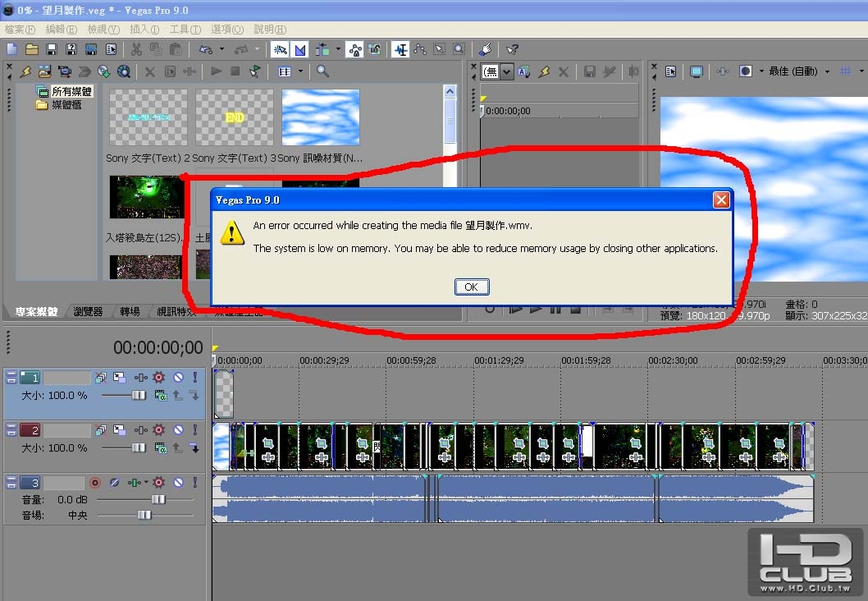Open the preview overlays grid dropdown
This screenshot has height=601, width=868.
(x=861, y=71)
